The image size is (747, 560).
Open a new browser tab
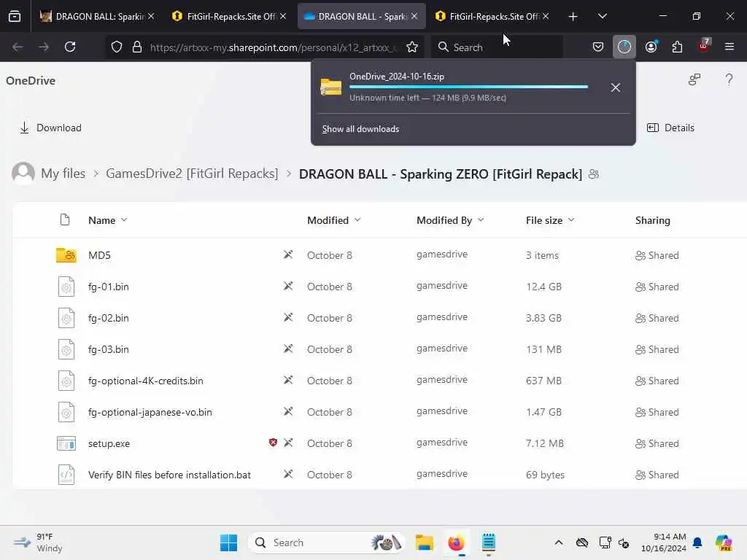573,17
